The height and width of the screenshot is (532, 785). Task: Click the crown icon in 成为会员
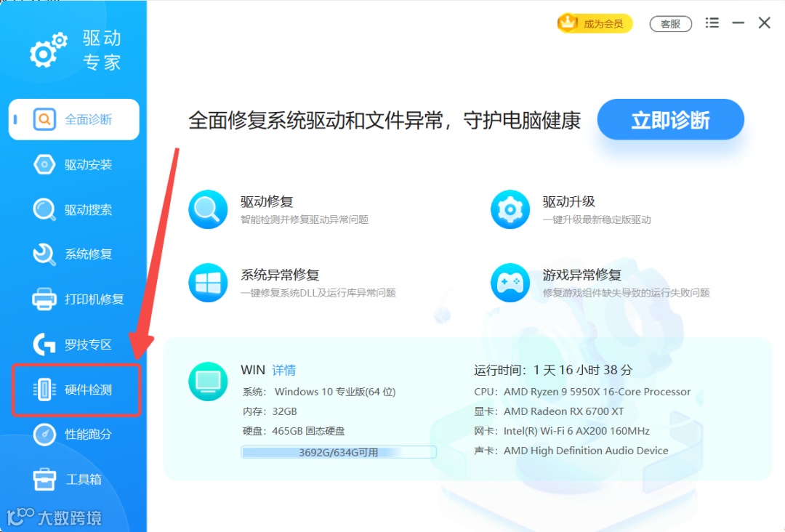(x=568, y=23)
